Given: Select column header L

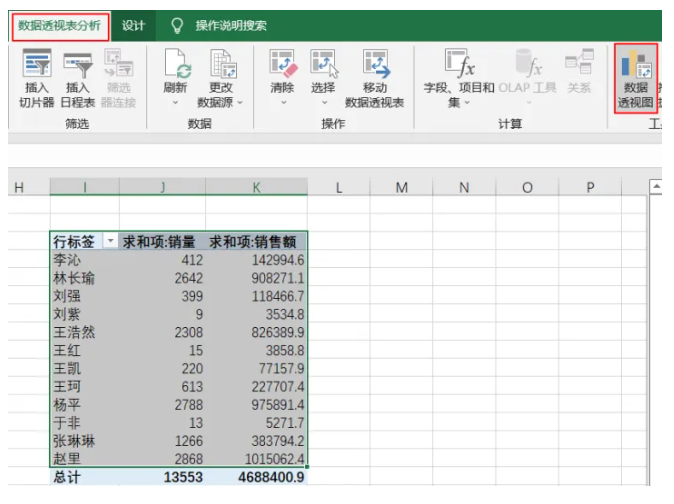Looking at the screenshot, I should [339, 187].
